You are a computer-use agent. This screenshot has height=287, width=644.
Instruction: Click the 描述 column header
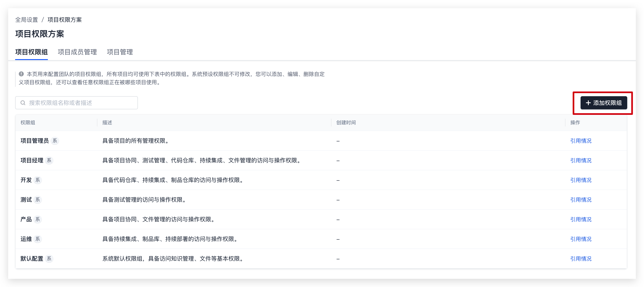[107, 123]
